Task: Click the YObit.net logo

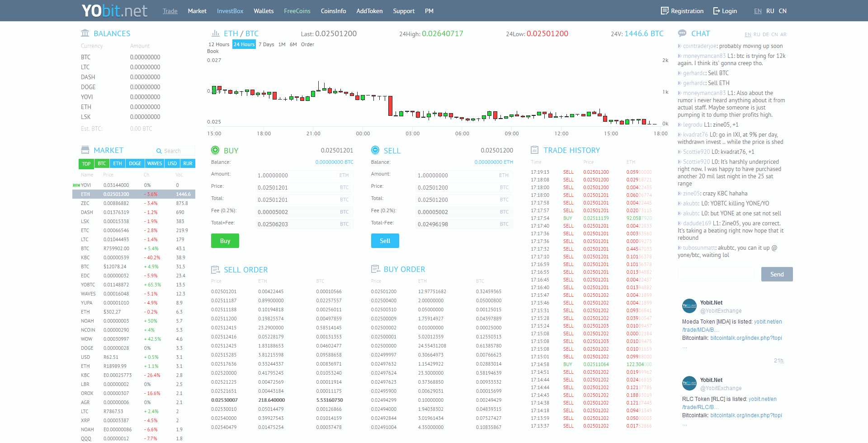Action: (114, 10)
